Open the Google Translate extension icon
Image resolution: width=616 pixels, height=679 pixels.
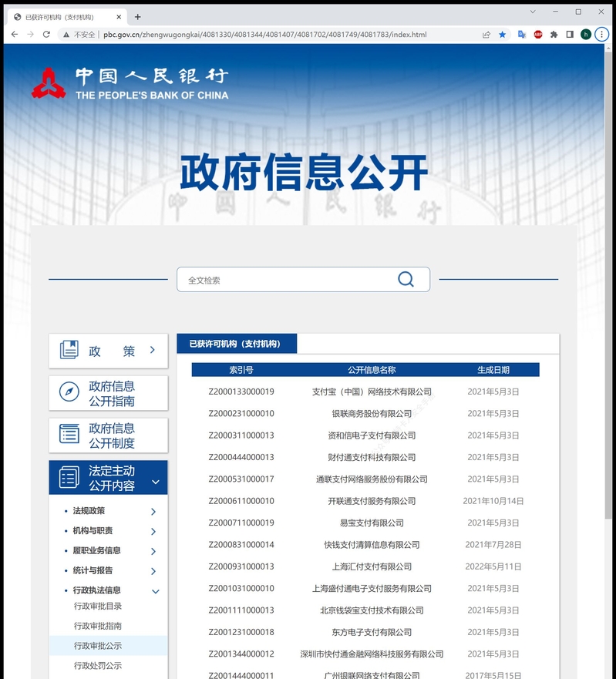(522, 35)
